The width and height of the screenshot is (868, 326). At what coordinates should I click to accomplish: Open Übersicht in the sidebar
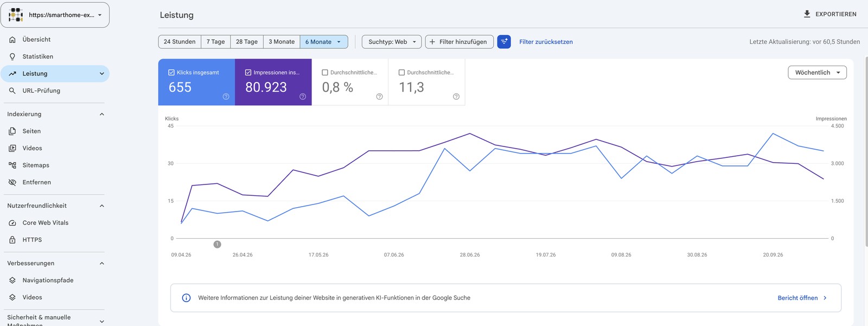[x=55, y=40]
